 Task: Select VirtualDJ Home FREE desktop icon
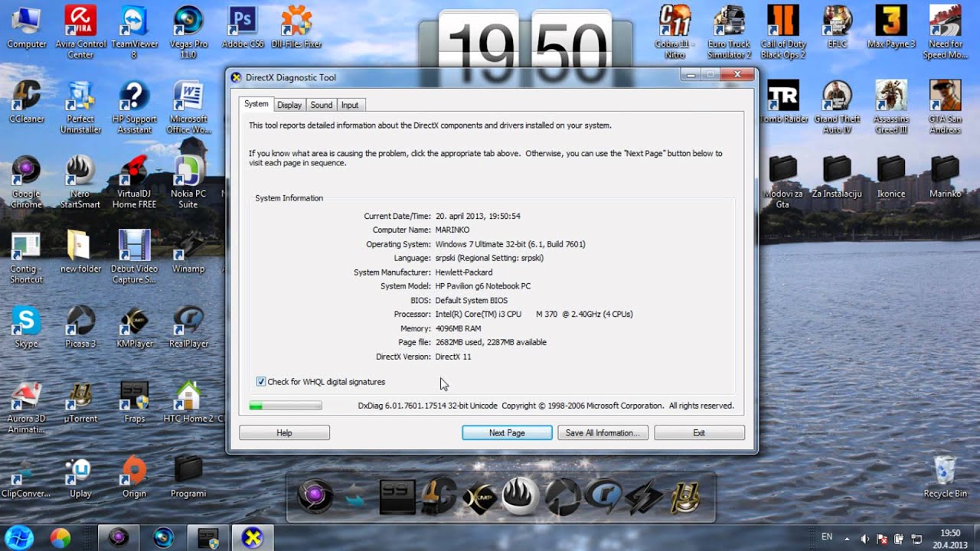coord(134,181)
